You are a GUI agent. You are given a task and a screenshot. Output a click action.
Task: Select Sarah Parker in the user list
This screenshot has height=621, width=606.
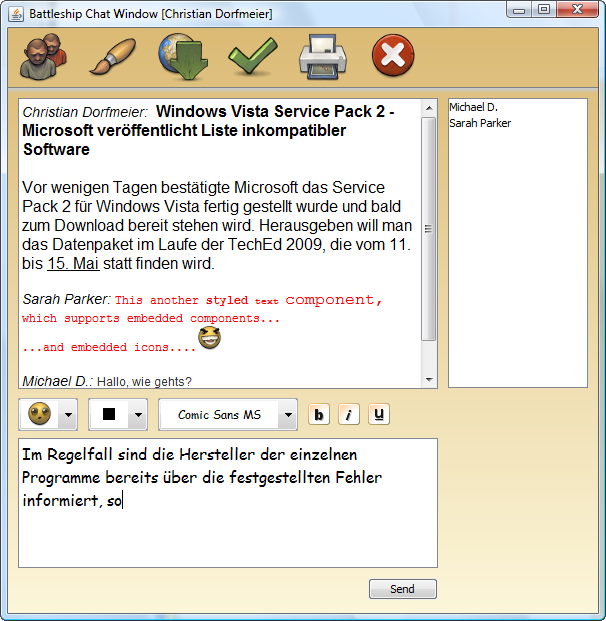coord(480,123)
